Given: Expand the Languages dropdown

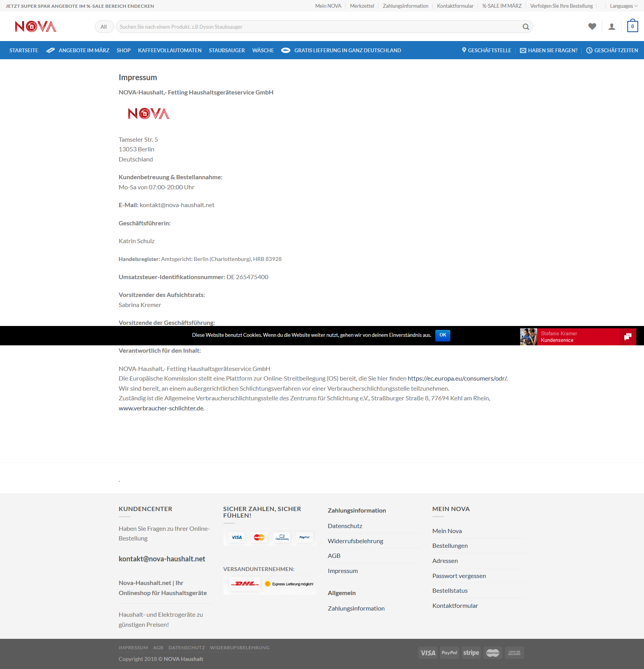Looking at the screenshot, I should 623,6.
